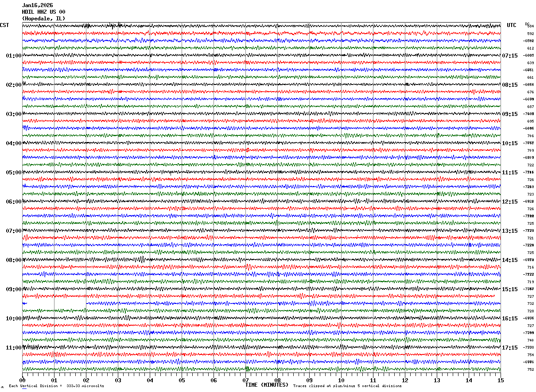
Task: Click the UTC time label "08:15"
Action: [x=510, y=85]
